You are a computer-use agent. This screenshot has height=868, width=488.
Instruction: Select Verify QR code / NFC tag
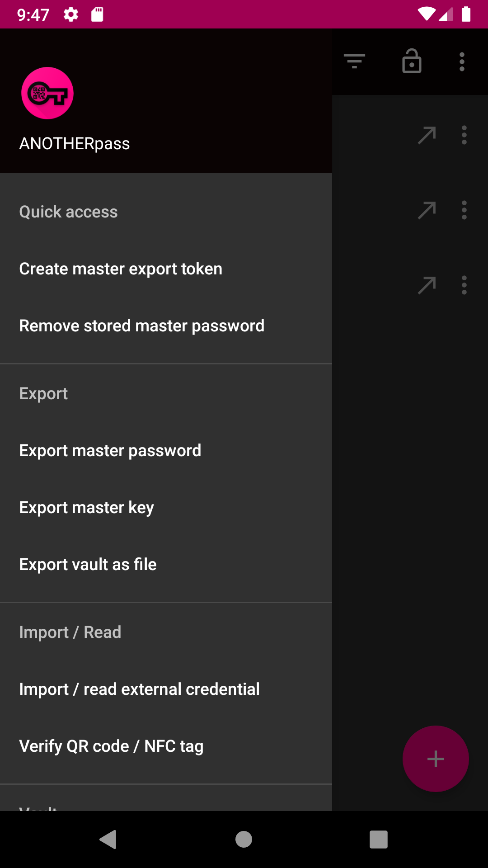(111, 746)
